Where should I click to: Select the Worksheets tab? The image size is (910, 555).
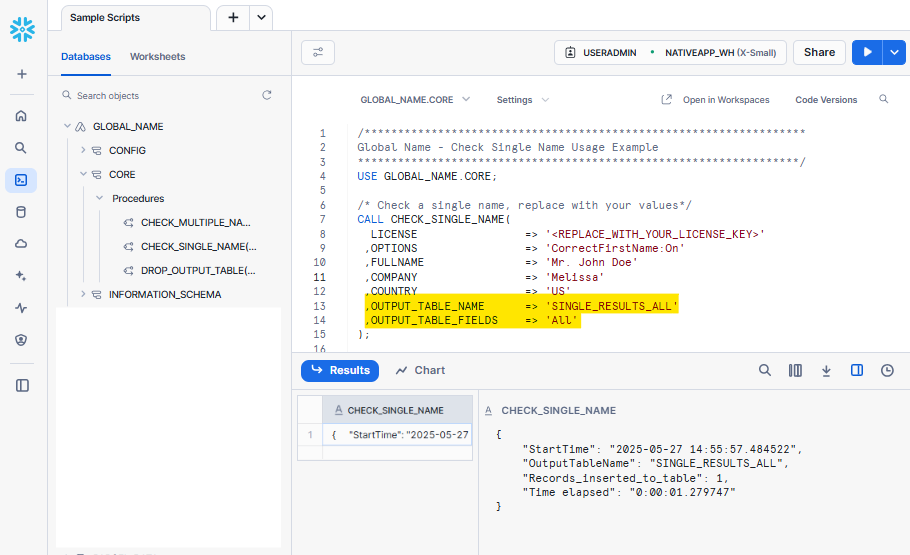tap(157, 56)
